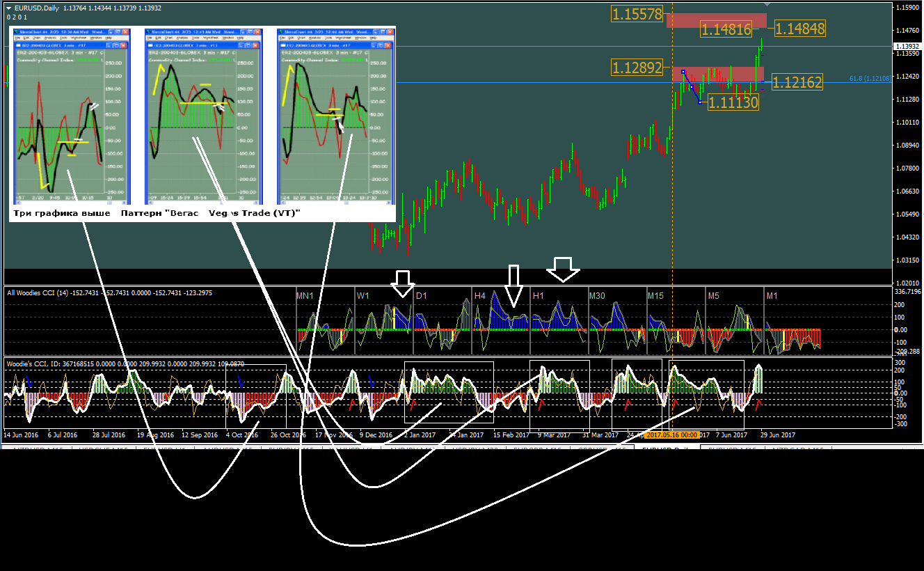Click the M5 timeframe label in CCI panel
The width and height of the screenshot is (924, 571).
point(714,296)
